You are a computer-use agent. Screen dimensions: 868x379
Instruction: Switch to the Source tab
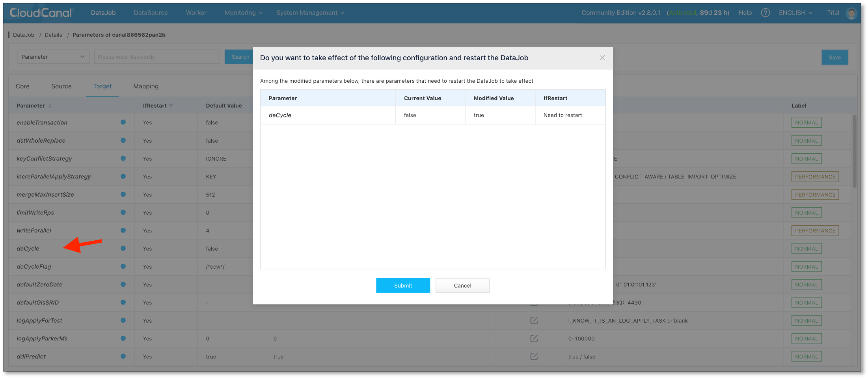[61, 86]
